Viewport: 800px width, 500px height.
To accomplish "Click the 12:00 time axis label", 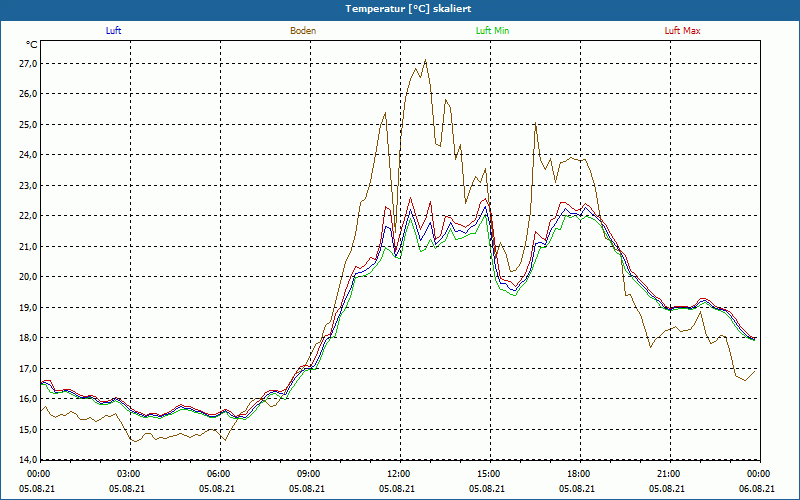I will pyautogui.click(x=400, y=474).
